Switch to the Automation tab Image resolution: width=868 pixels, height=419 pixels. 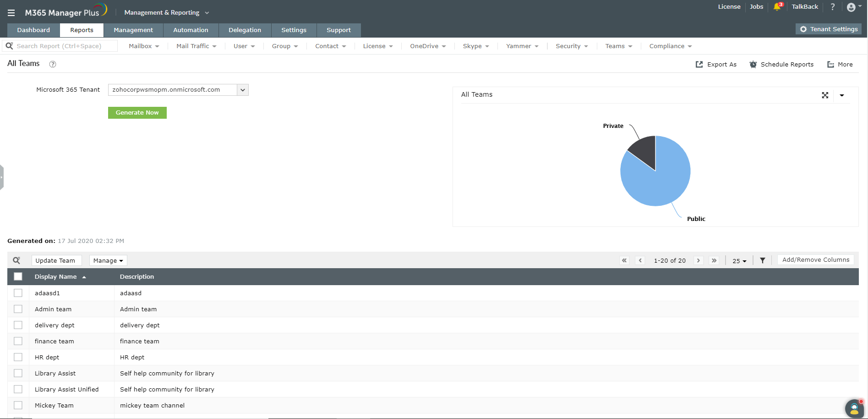tap(191, 30)
